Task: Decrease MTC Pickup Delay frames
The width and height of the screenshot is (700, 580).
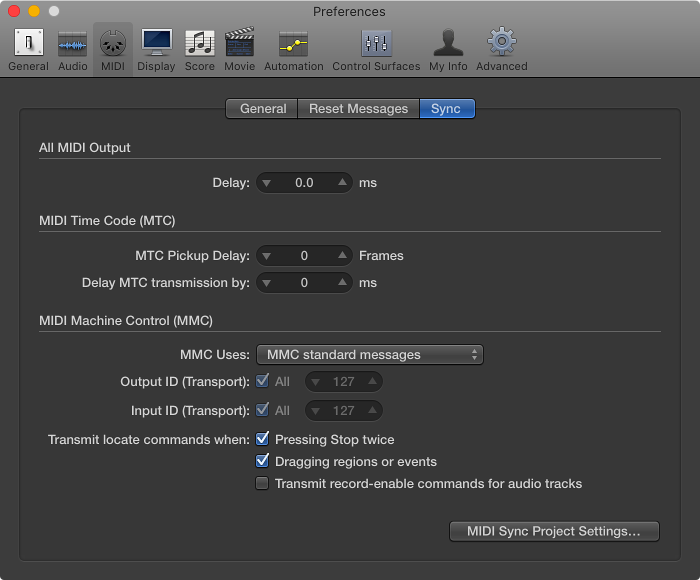Action: tap(267, 256)
